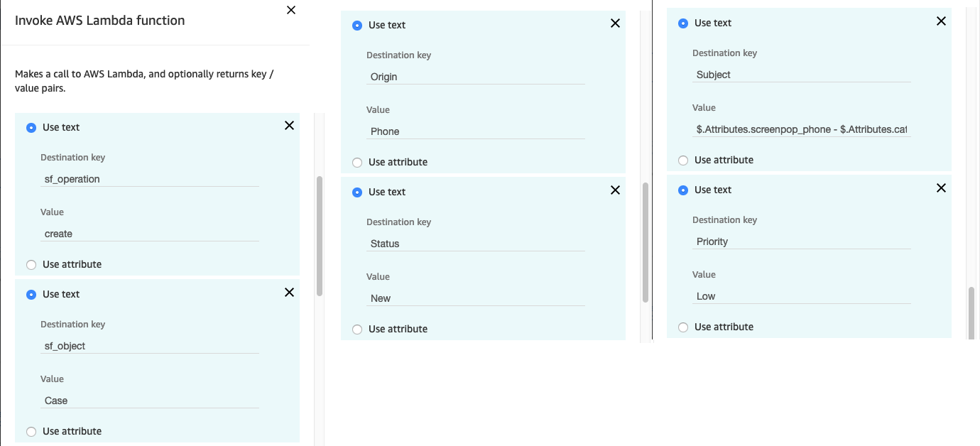The height and width of the screenshot is (446, 980).
Task: Click the right panel vertical scrollbar
Action: 971,312
